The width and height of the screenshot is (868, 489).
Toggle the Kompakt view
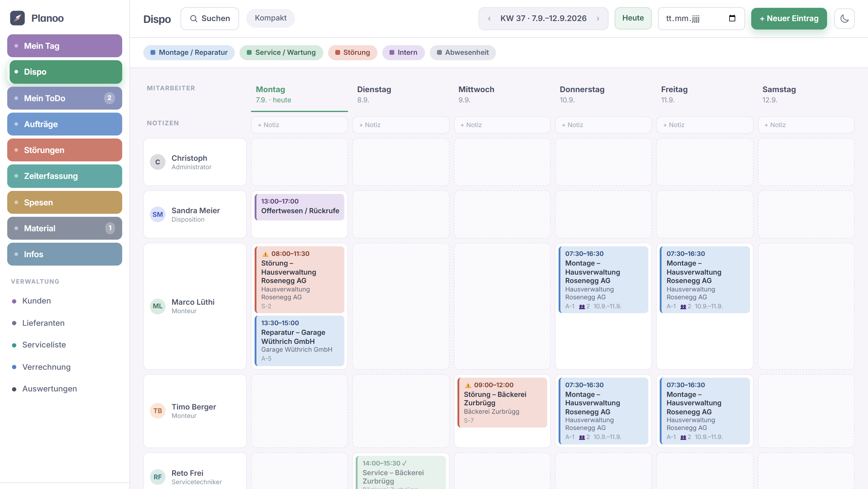270,18
